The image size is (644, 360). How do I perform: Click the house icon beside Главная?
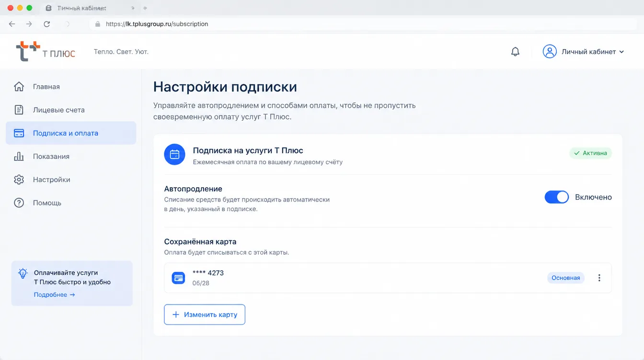pos(19,87)
